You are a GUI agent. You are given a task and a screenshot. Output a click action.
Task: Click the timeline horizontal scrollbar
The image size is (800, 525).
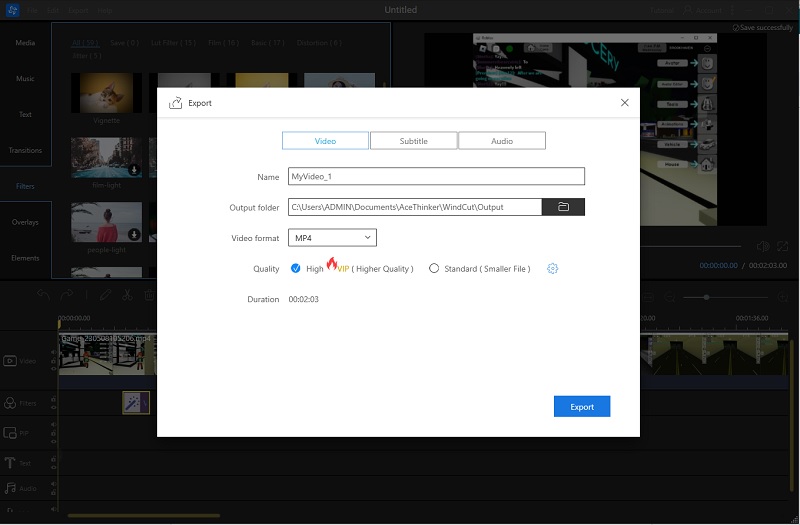(x=144, y=515)
